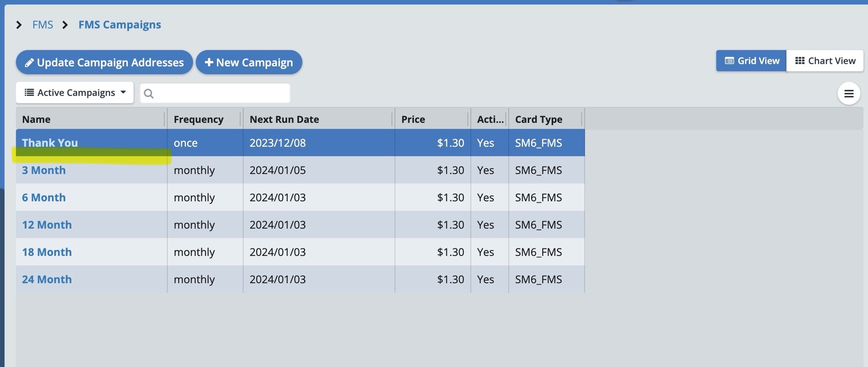Go to FMS breadcrumb link
868x367 pixels.
(x=42, y=25)
